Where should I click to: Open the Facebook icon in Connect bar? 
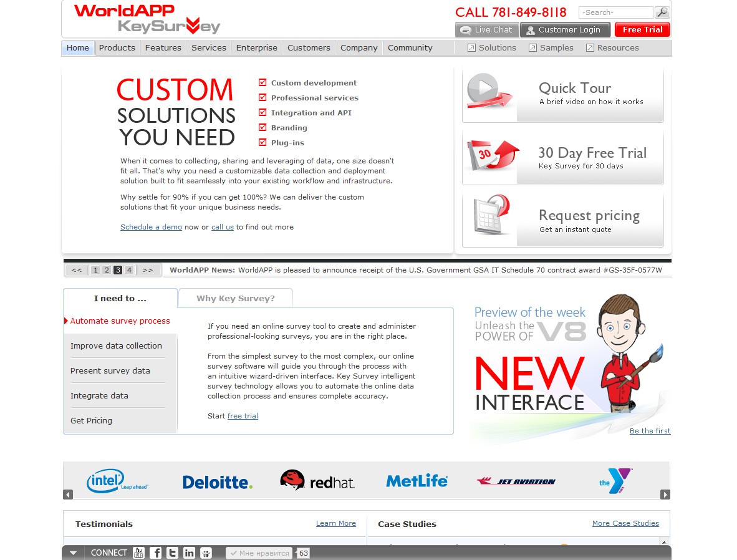[x=156, y=553]
